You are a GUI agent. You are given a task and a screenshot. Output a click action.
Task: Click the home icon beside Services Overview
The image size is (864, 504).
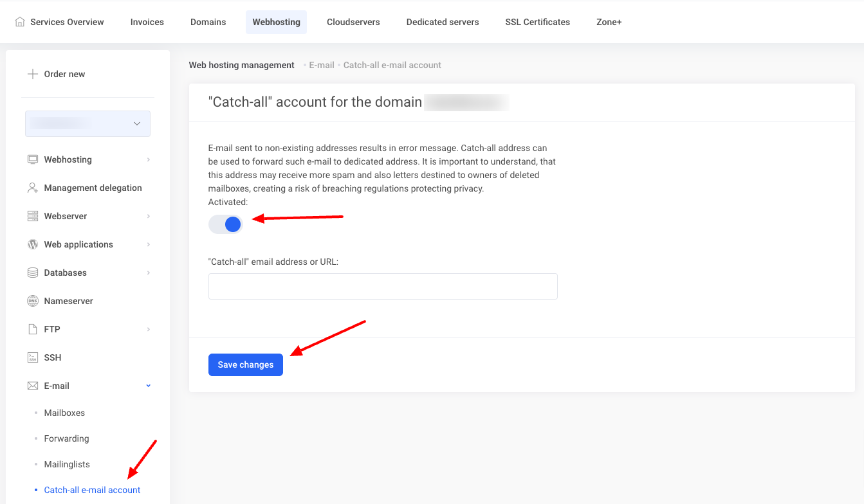coord(20,22)
